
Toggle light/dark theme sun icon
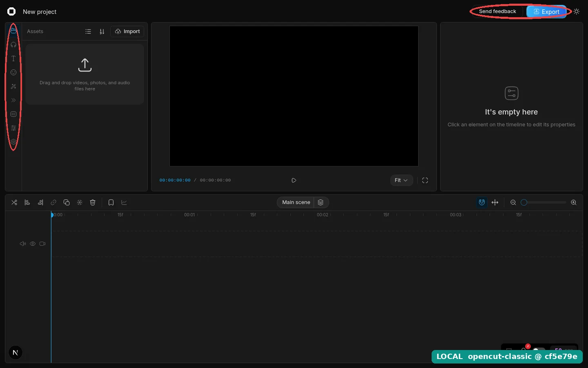577,11
